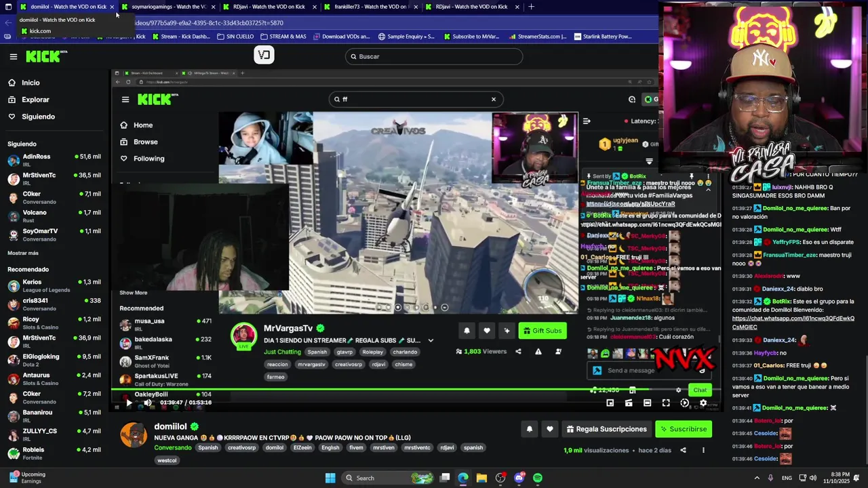Click the green Suscribirse button
This screenshot has height=488, width=868.
pyautogui.click(x=684, y=429)
